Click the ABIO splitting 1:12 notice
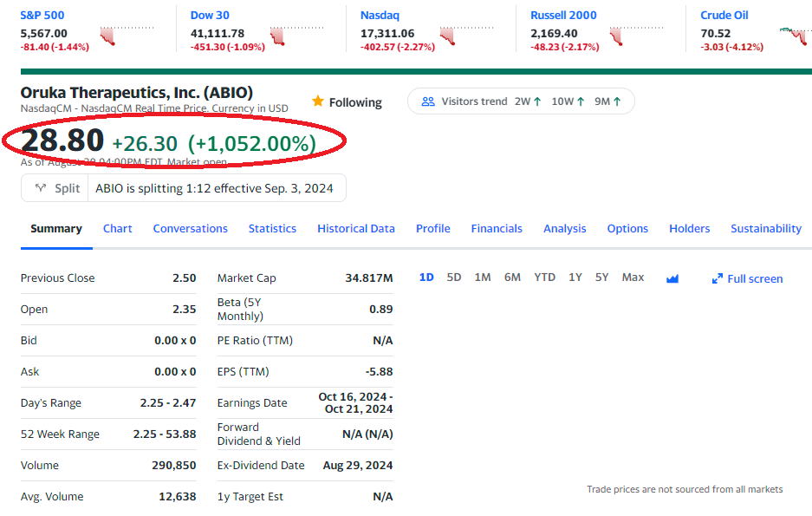The image size is (812, 516). click(214, 188)
